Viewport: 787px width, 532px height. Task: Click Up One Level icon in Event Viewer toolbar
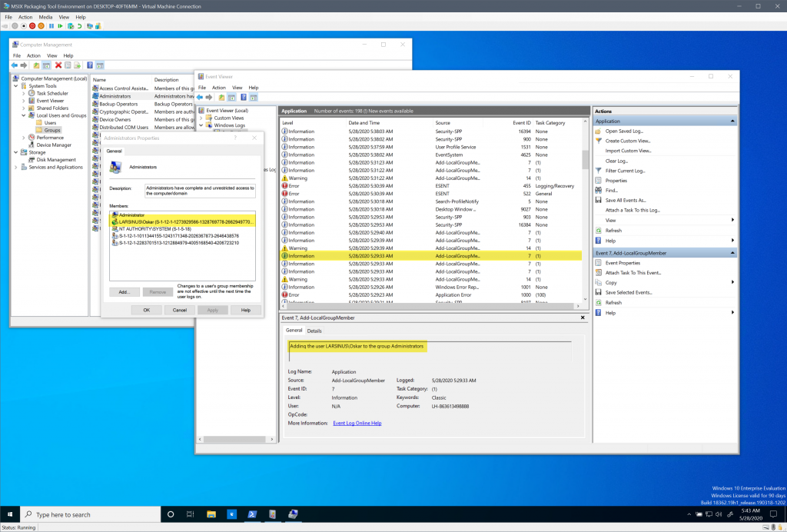(221, 98)
